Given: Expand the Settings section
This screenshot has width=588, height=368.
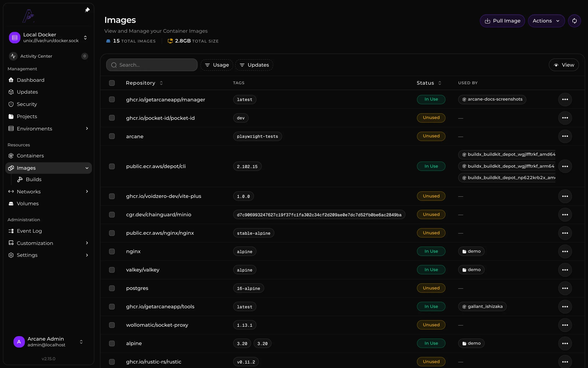Looking at the screenshot, I should (87, 255).
